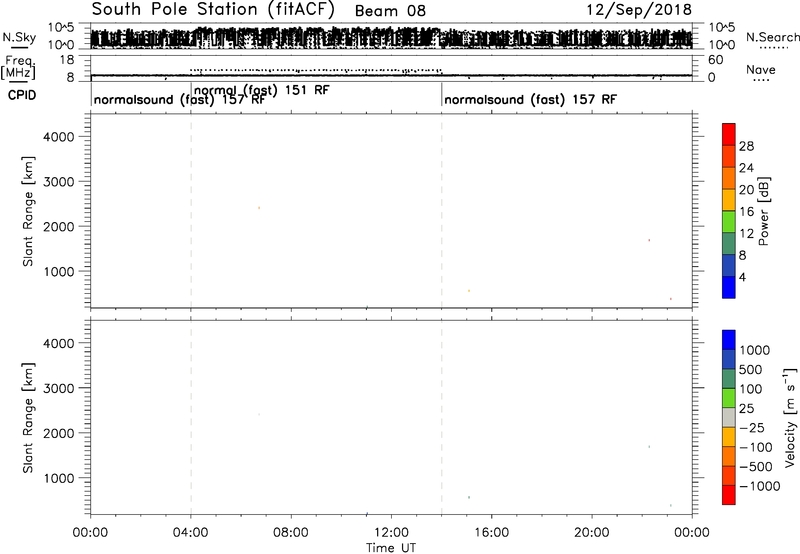The image size is (800, 554).
Task: Click Velocity panel data point just after 14:00
Action: click(469, 497)
